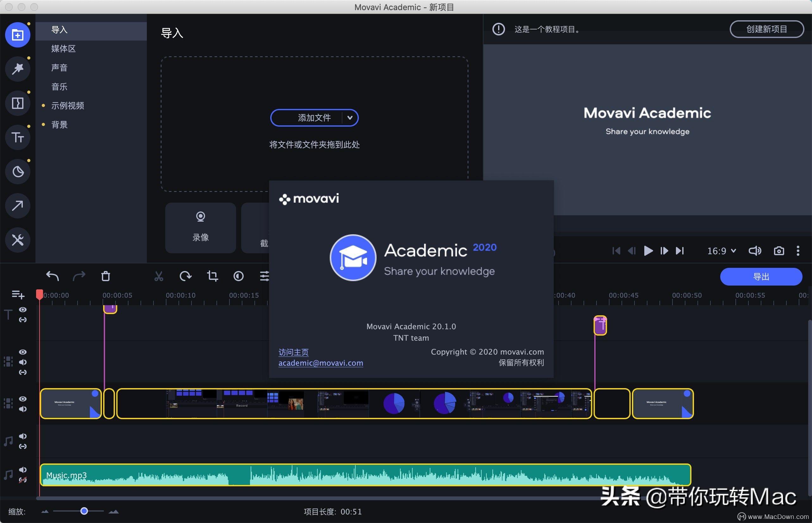Expand the 添加文件 dropdown arrow
Viewport: 812px width, 523px height.
click(x=350, y=118)
